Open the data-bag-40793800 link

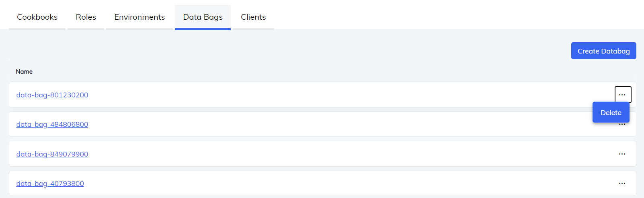click(x=50, y=184)
